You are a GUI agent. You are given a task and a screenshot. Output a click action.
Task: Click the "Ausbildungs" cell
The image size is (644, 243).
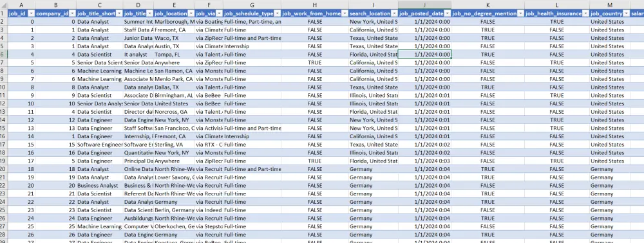click(x=138, y=219)
